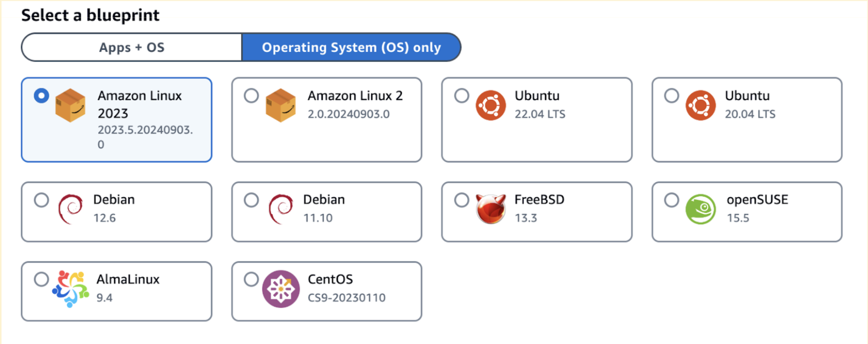Click the Debian 11.10 swirl logo

281,209
